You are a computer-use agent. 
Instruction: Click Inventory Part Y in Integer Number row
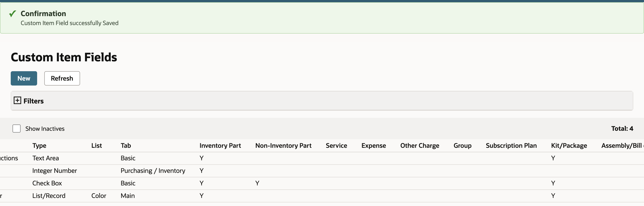[201, 171]
